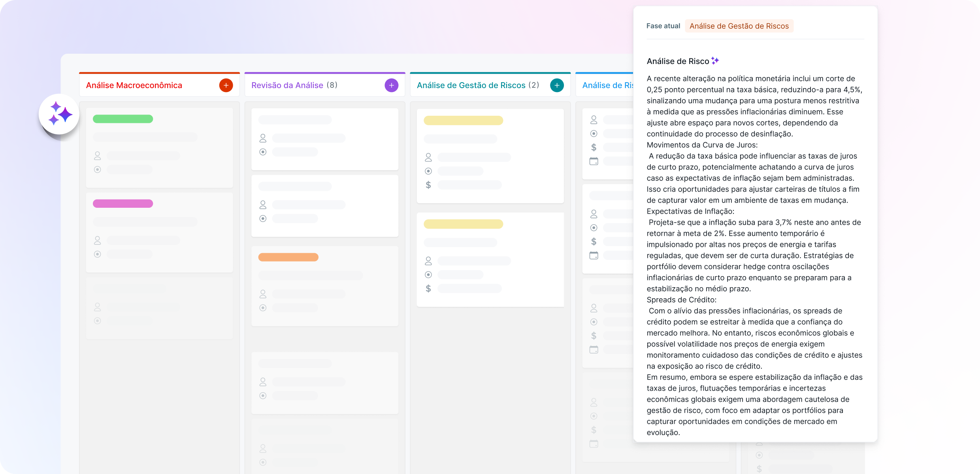The height and width of the screenshot is (474, 980).
Task: Add card to Análise de Gestão de Riscos
Action: pos(557,85)
